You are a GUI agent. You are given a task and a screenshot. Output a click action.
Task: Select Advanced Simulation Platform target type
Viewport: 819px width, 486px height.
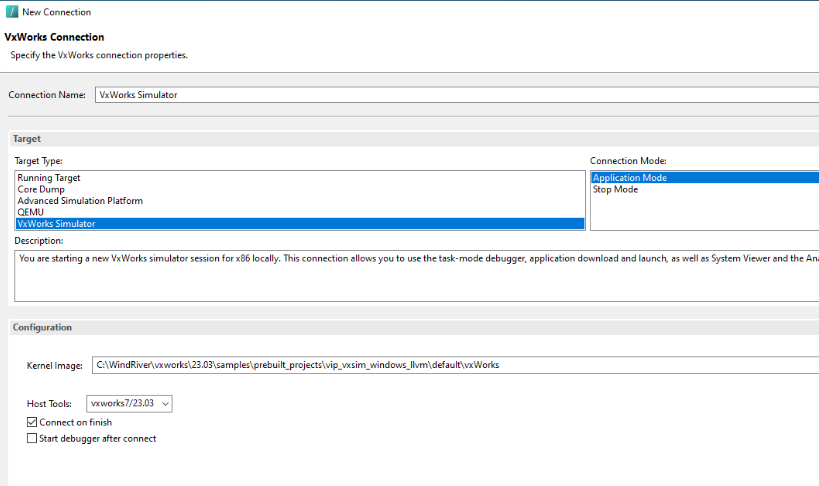coord(80,201)
